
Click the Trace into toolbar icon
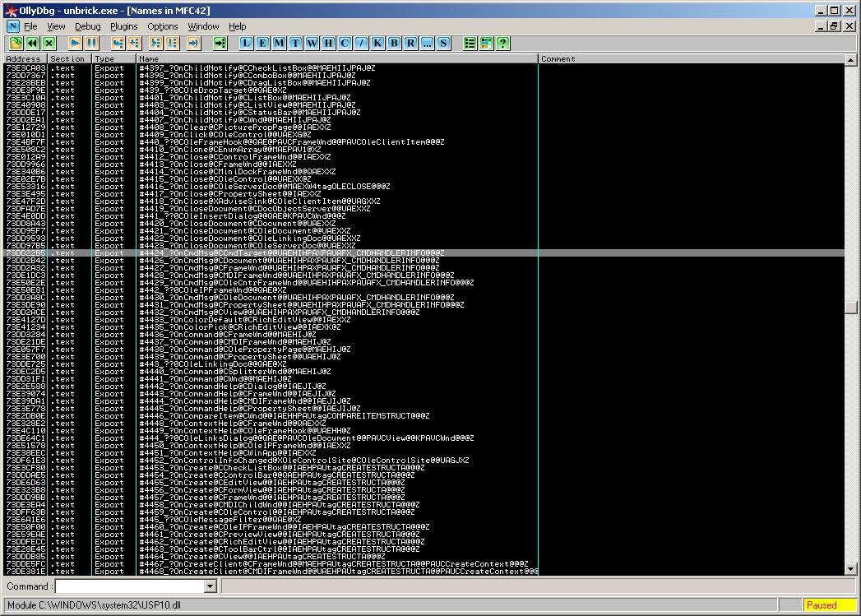156,43
